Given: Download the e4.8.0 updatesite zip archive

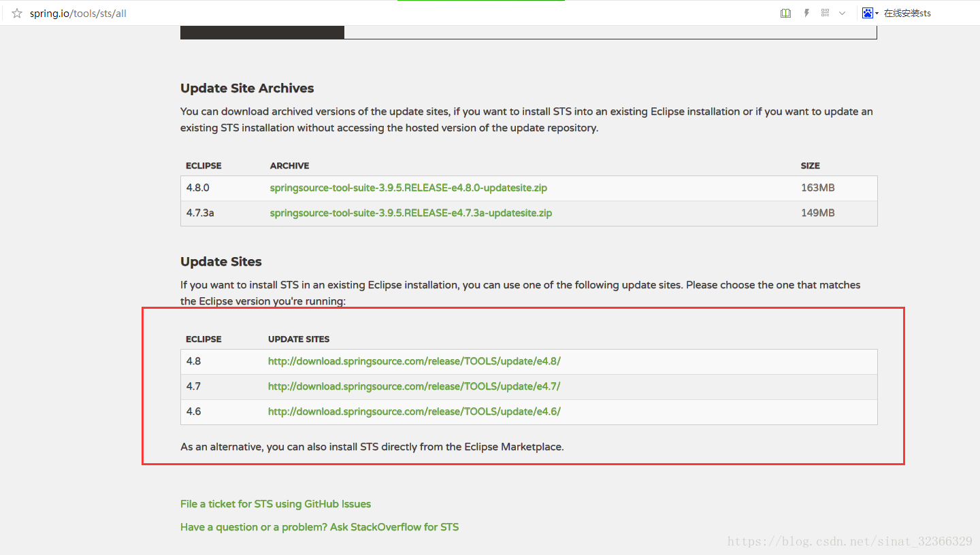Looking at the screenshot, I should click(408, 188).
